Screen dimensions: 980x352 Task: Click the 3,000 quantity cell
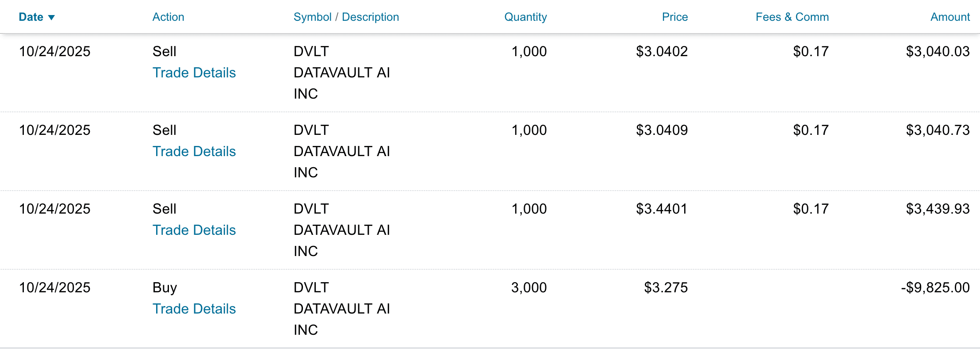[529, 287]
